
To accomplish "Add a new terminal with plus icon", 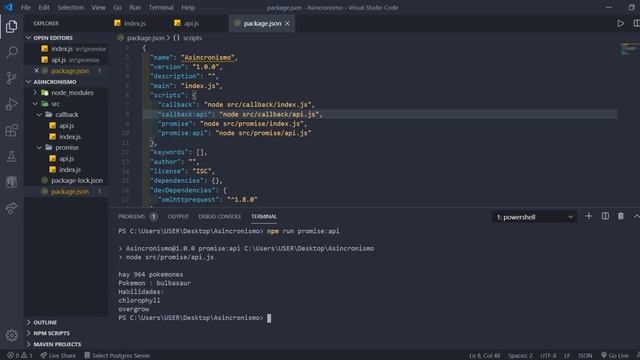I will 589,216.
